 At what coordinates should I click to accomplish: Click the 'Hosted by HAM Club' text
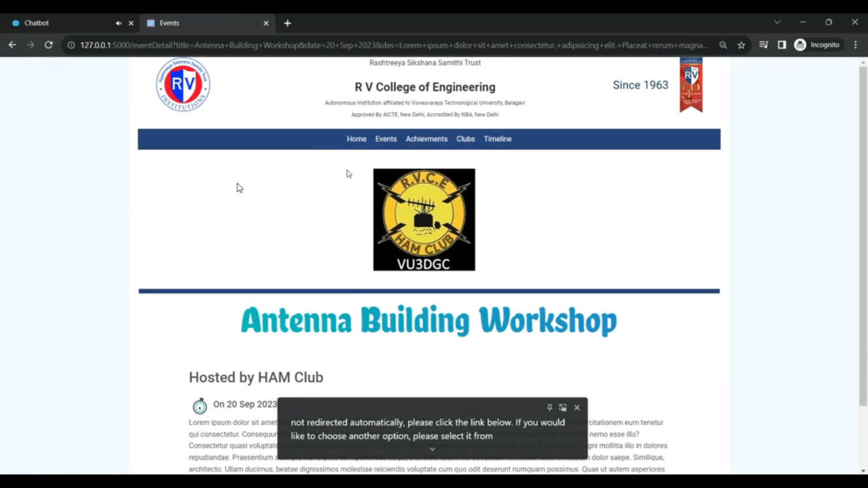(256, 378)
